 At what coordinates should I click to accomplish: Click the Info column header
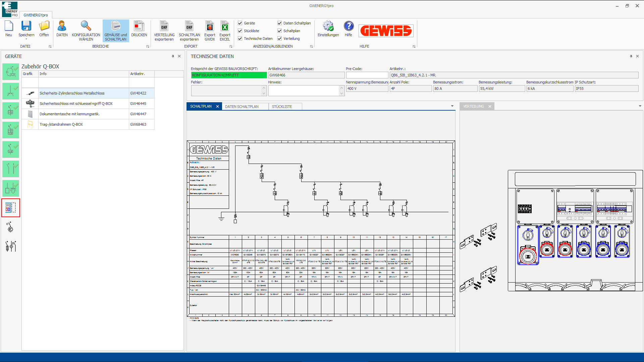pos(84,74)
